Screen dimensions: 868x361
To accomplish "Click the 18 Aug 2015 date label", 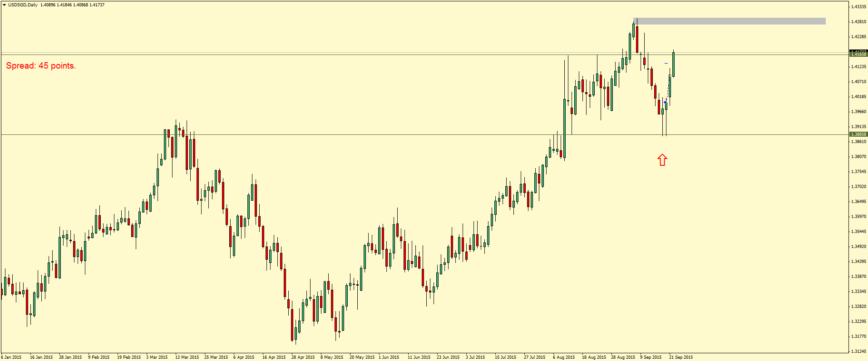I will 594,357.
